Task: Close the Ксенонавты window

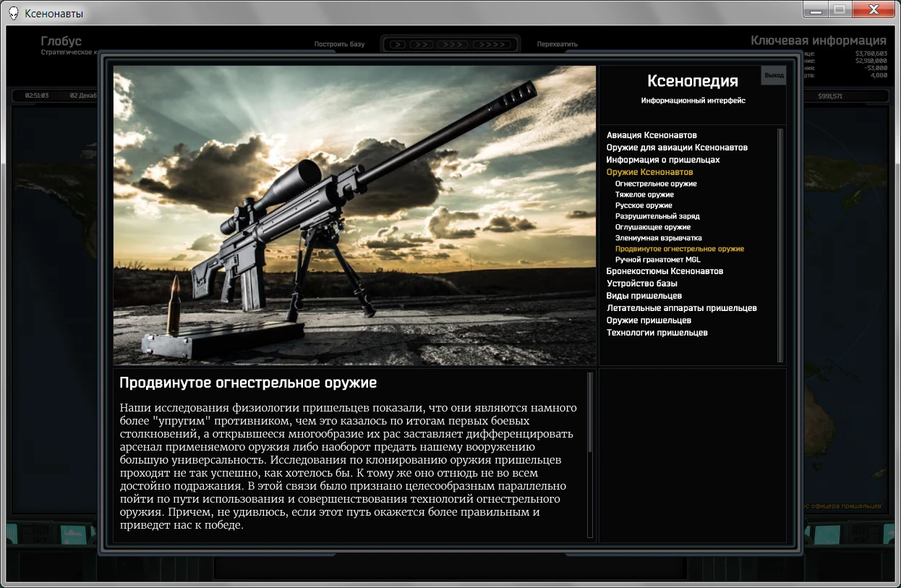Action: tap(873, 10)
